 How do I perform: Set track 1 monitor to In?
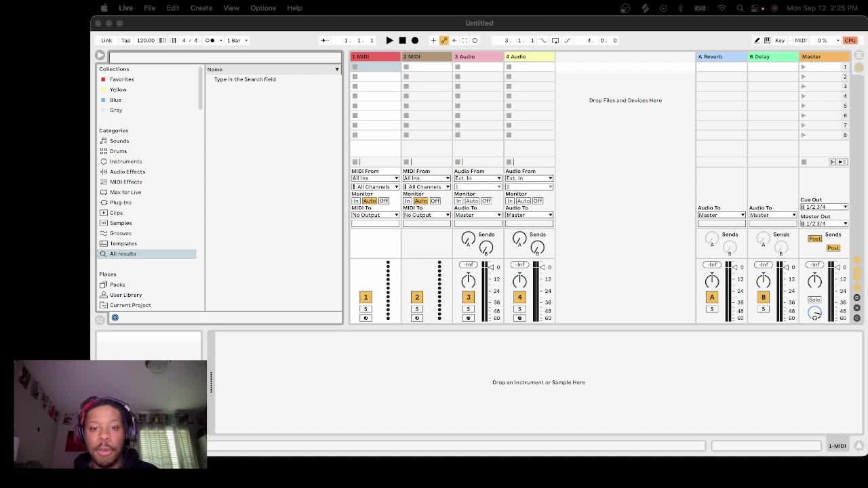[x=356, y=201]
